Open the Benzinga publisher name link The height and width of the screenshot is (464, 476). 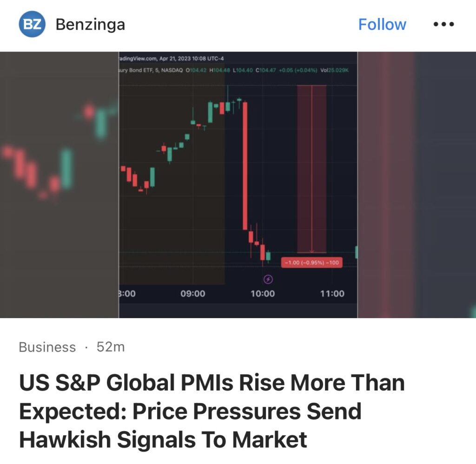(x=90, y=25)
